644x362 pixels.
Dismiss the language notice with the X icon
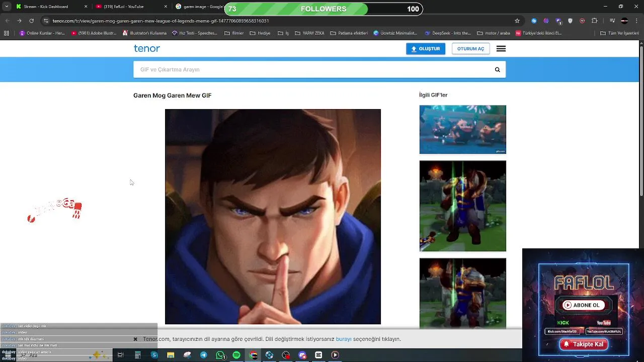tap(135, 339)
